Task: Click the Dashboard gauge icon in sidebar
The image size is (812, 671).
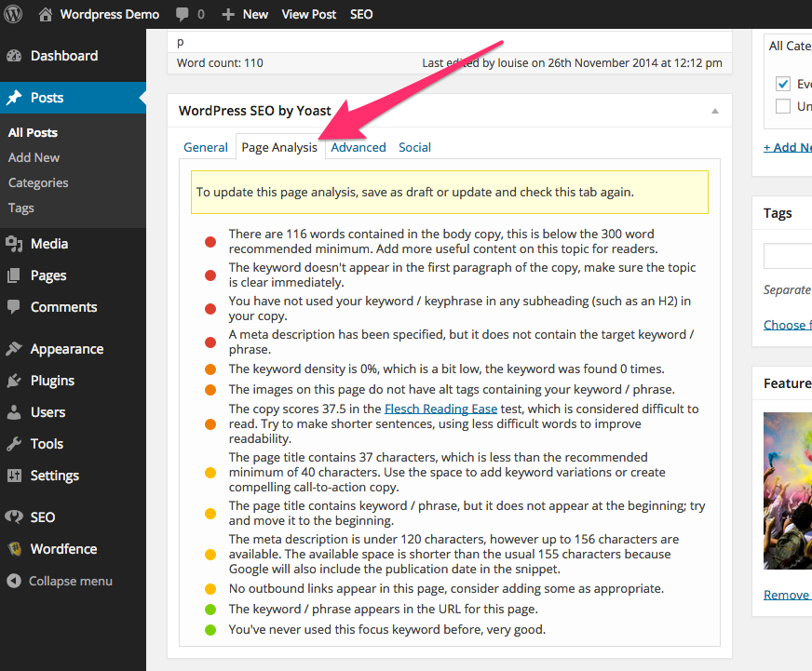Action: [x=14, y=56]
